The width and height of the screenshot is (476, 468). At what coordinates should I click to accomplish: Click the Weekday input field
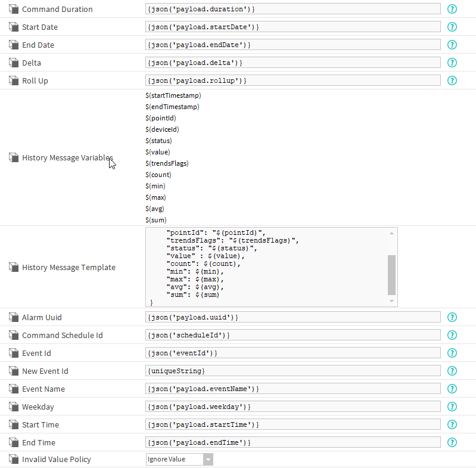(x=293, y=407)
